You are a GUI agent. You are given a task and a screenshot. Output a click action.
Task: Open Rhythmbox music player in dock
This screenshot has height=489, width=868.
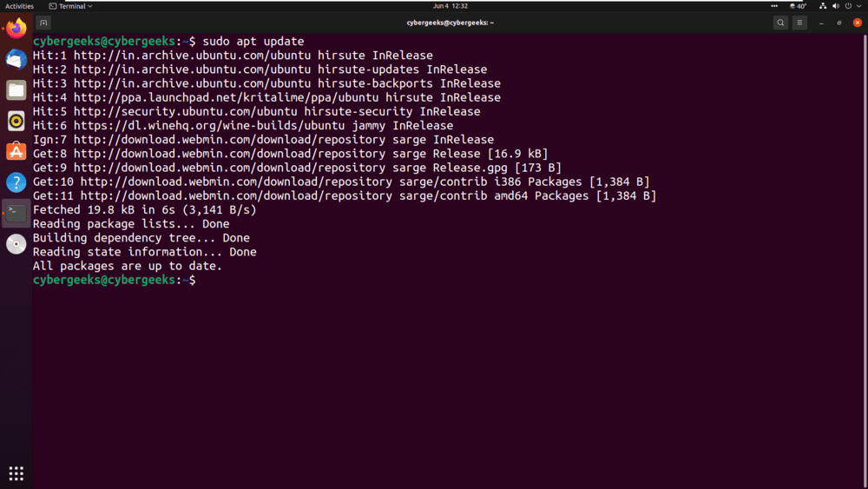click(16, 121)
